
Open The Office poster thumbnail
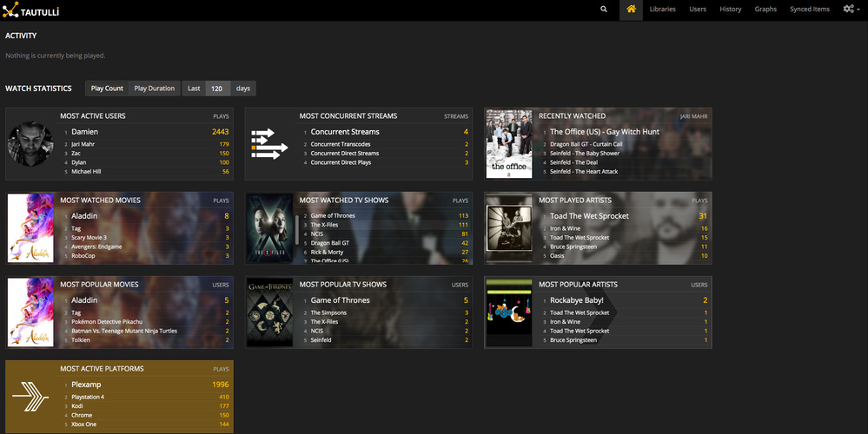(509, 144)
